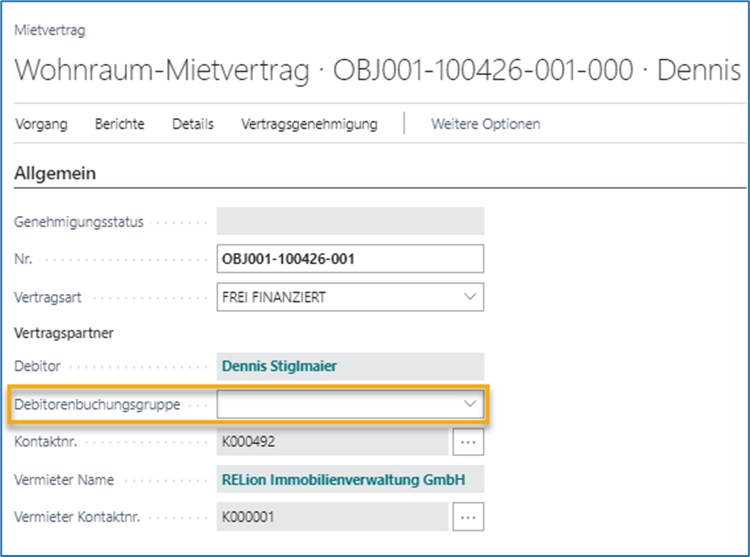Open the Berichte menu
The width and height of the screenshot is (750, 557).
[120, 124]
